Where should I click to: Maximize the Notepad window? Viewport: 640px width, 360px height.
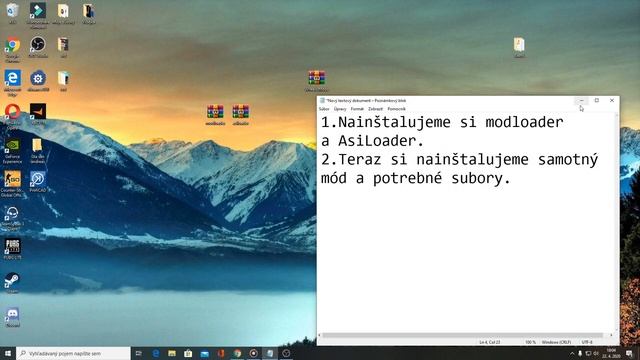597,100
